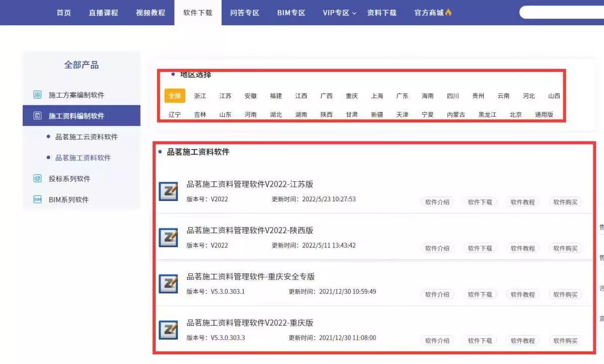Expand the VIP专区 dropdown menu

tap(339, 13)
